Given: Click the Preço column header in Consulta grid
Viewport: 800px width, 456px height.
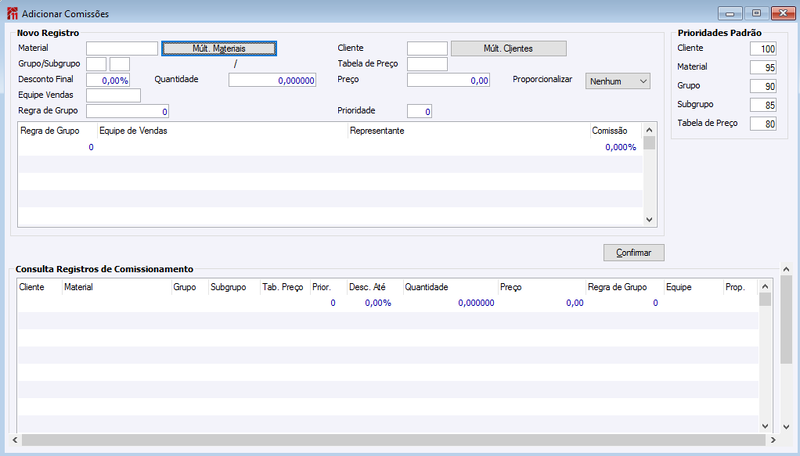Looking at the screenshot, I should pyautogui.click(x=542, y=287).
